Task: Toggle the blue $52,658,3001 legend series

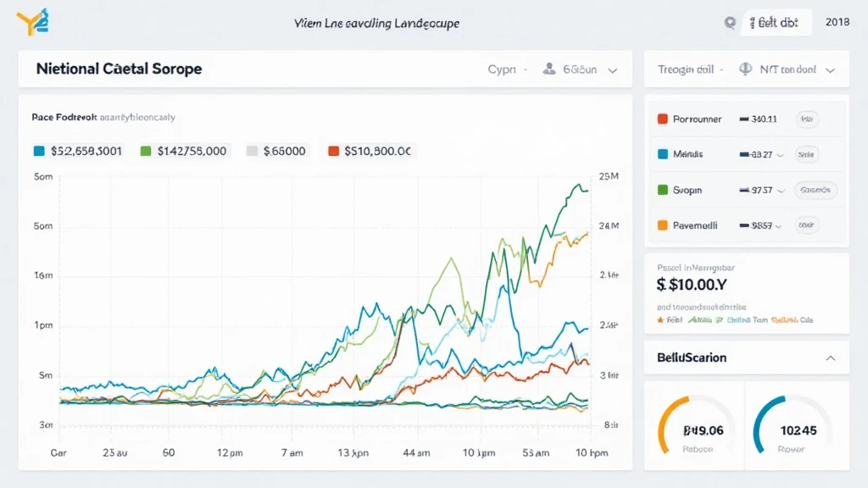Action: coord(38,151)
